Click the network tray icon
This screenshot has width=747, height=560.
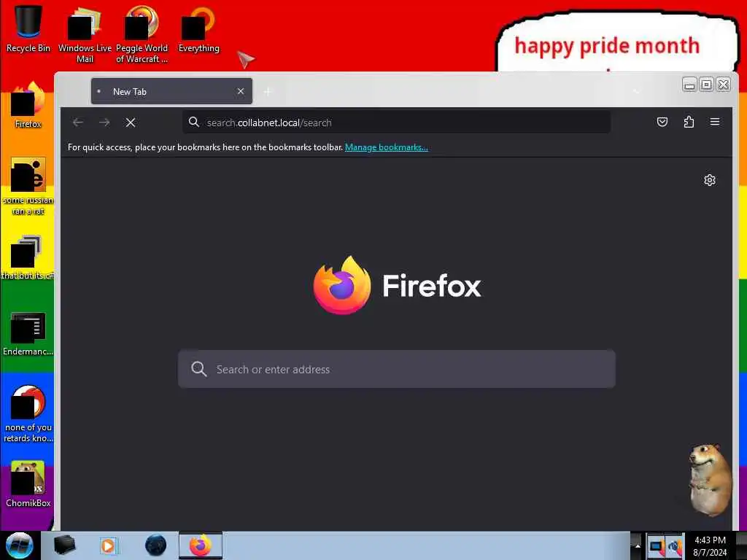click(x=656, y=546)
